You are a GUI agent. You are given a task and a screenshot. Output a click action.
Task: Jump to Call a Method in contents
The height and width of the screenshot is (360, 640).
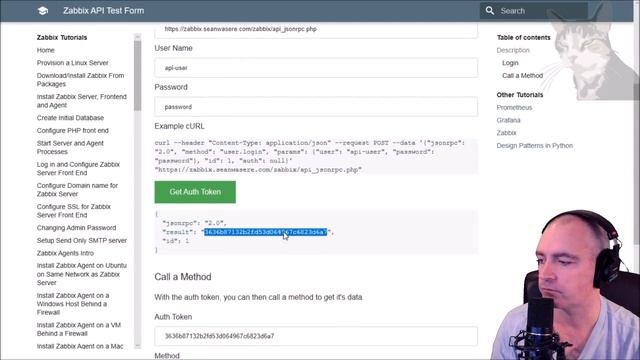point(522,76)
